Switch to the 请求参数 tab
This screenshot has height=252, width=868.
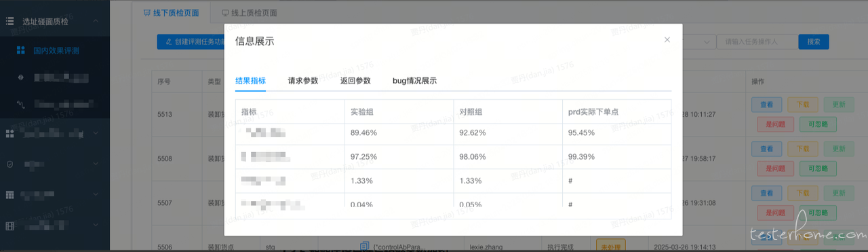click(302, 81)
